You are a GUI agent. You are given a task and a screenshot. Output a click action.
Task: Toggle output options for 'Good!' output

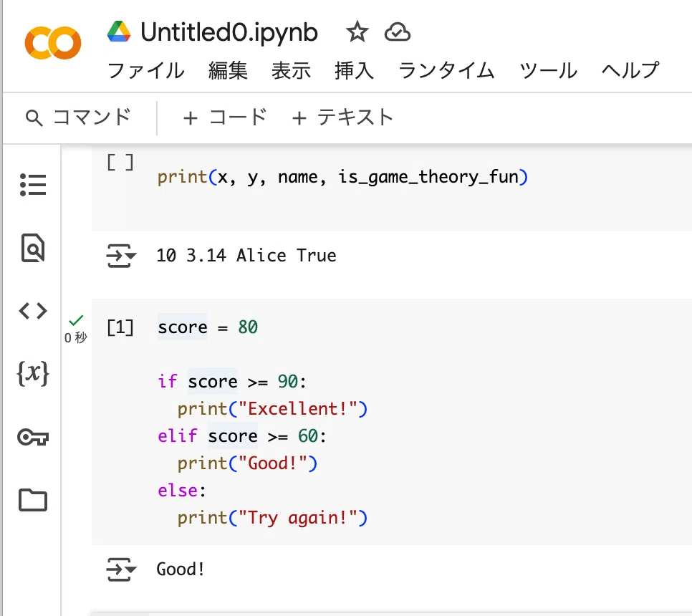coord(121,569)
